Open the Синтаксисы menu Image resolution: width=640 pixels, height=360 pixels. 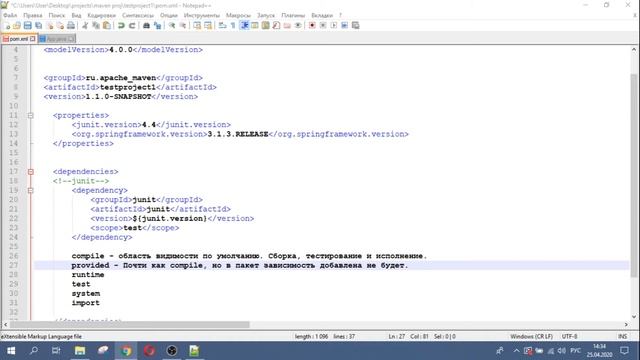click(x=138, y=15)
